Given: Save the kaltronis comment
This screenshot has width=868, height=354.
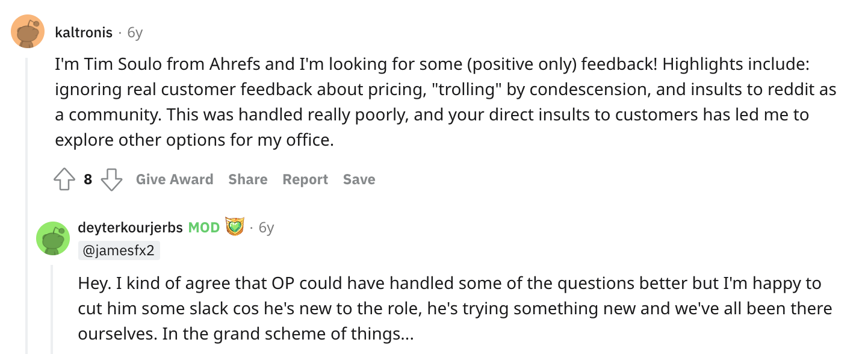Looking at the screenshot, I should click(359, 179).
